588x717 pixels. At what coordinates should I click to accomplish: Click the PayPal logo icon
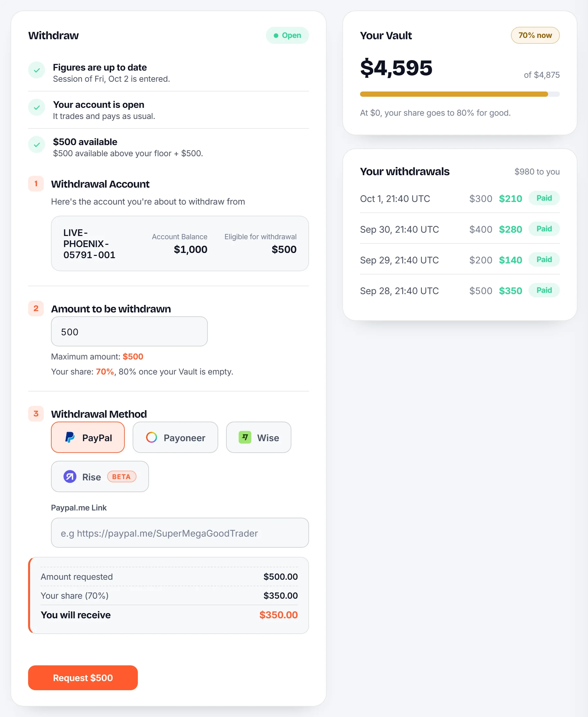[x=70, y=437]
